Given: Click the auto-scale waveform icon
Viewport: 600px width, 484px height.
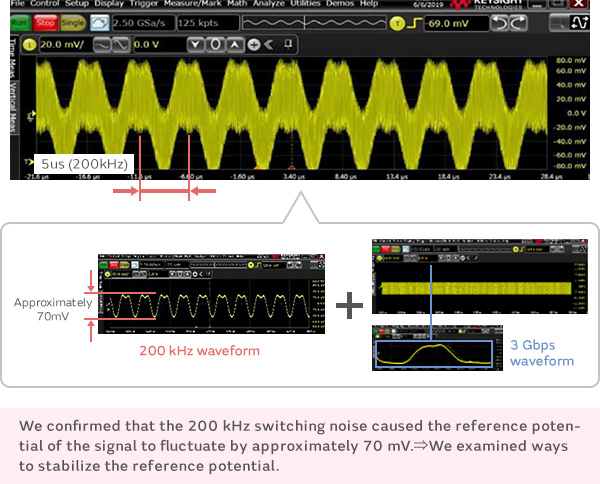Looking at the screenshot, I should point(100,21).
